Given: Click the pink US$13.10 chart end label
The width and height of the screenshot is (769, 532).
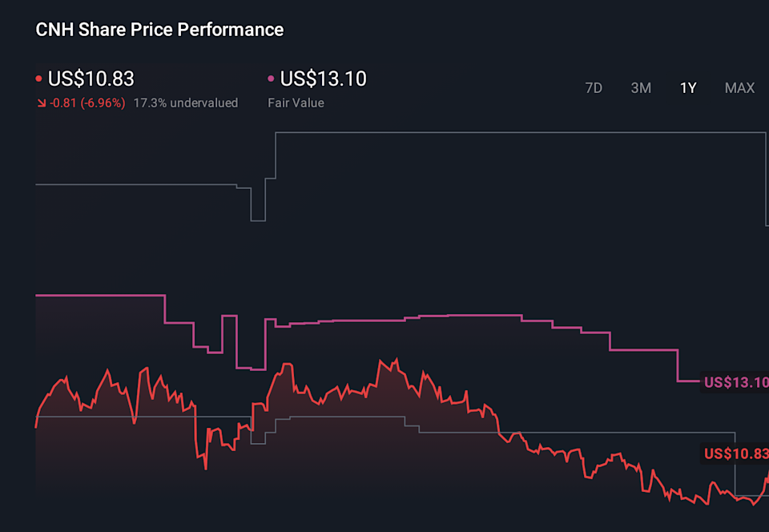Looking at the screenshot, I should pyautogui.click(x=735, y=382).
